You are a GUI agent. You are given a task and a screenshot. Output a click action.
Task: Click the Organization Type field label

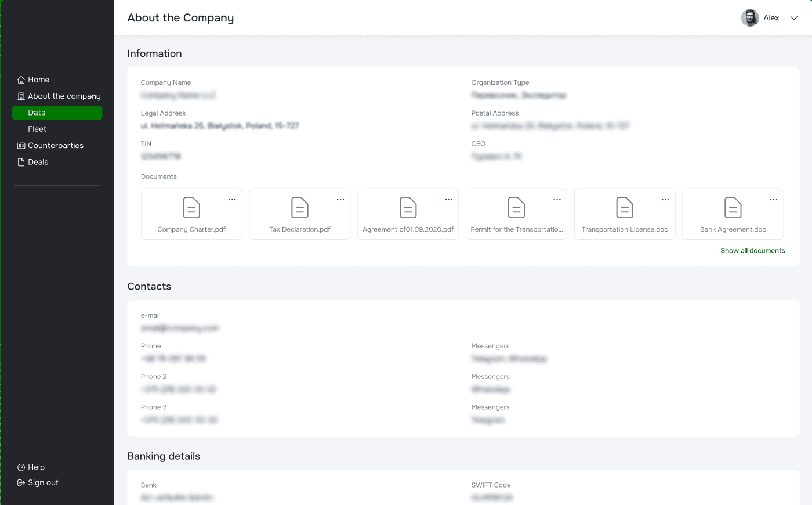[x=500, y=82]
